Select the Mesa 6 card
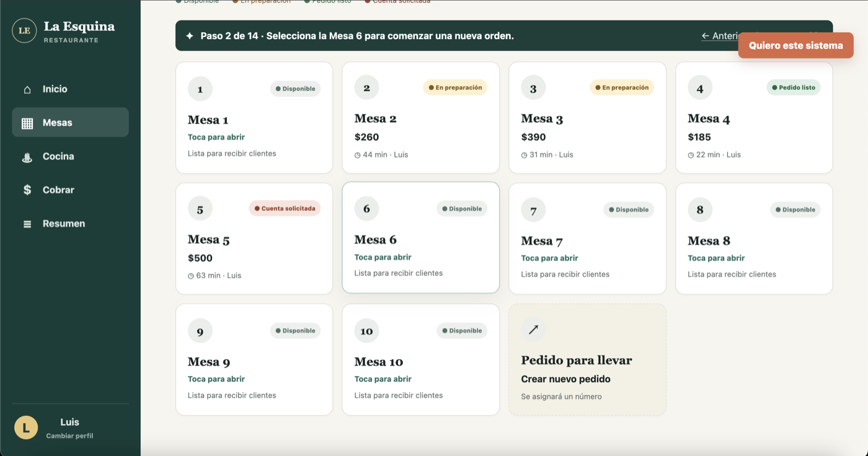The height and width of the screenshot is (456, 868). pyautogui.click(x=420, y=237)
